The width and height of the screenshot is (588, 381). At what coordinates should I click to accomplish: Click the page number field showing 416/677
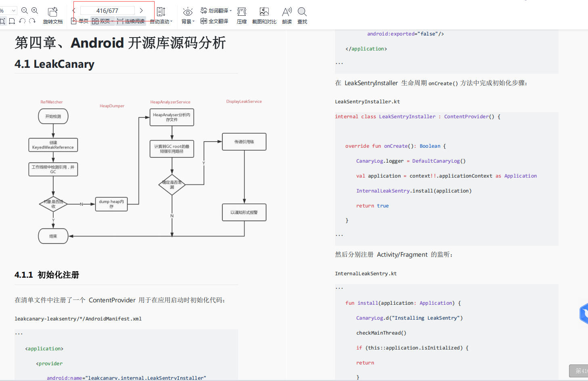click(x=107, y=11)
